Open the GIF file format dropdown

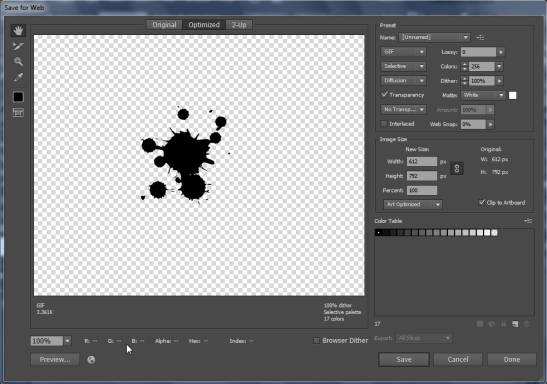click(403, 52)
